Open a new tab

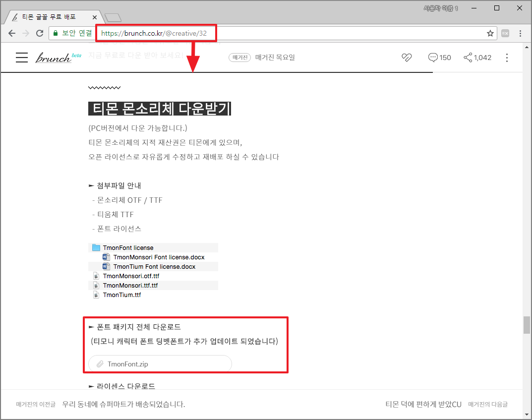pos(113,18)
